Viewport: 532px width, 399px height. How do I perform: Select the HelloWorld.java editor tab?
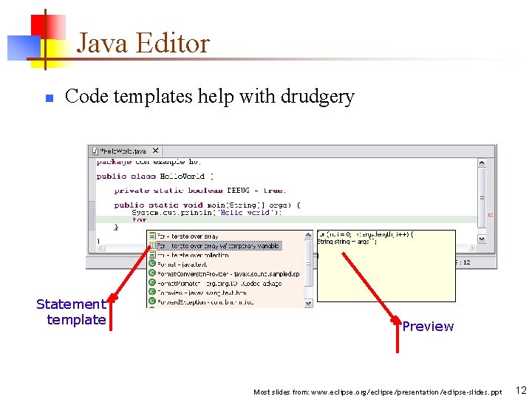pyautogui.click(x=125, y=151)
